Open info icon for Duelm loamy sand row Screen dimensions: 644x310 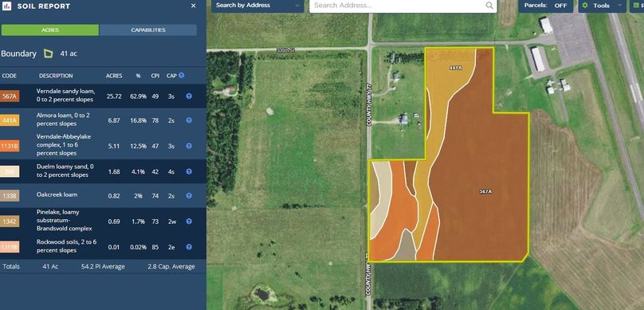pyautogui.click(x=189, y=171)
